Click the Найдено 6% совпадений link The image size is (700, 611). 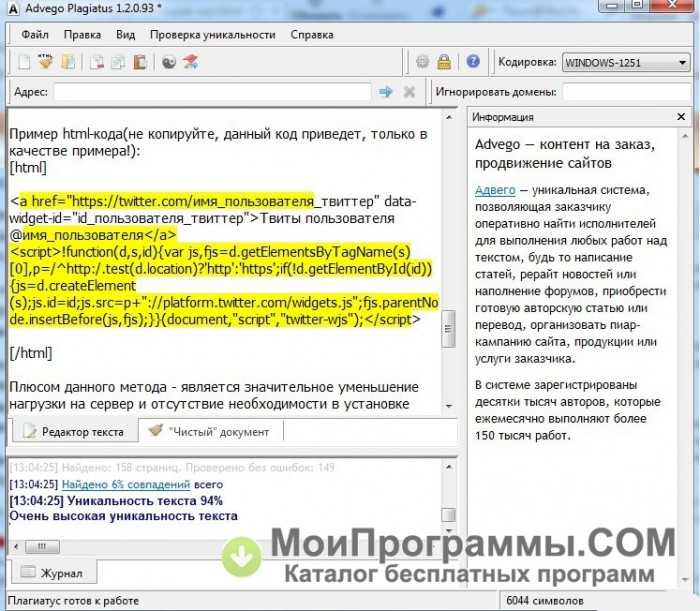click(x=126, y=484)
